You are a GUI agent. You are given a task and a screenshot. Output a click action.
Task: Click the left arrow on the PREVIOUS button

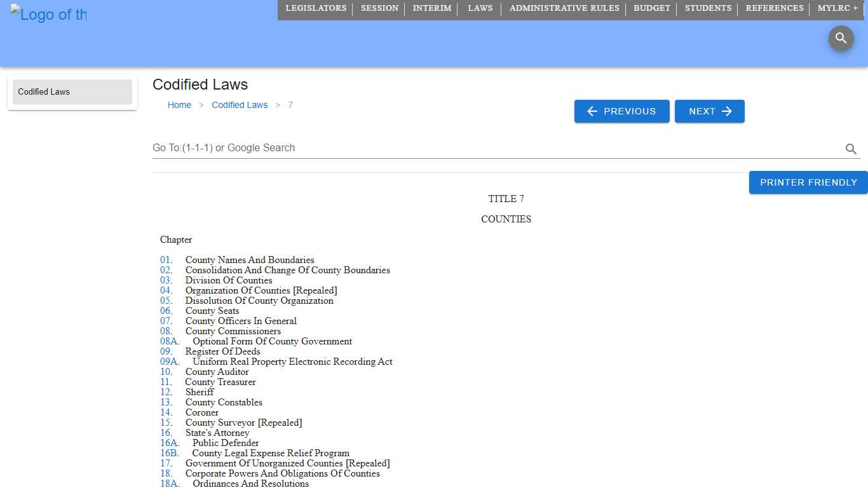(592, 111)
